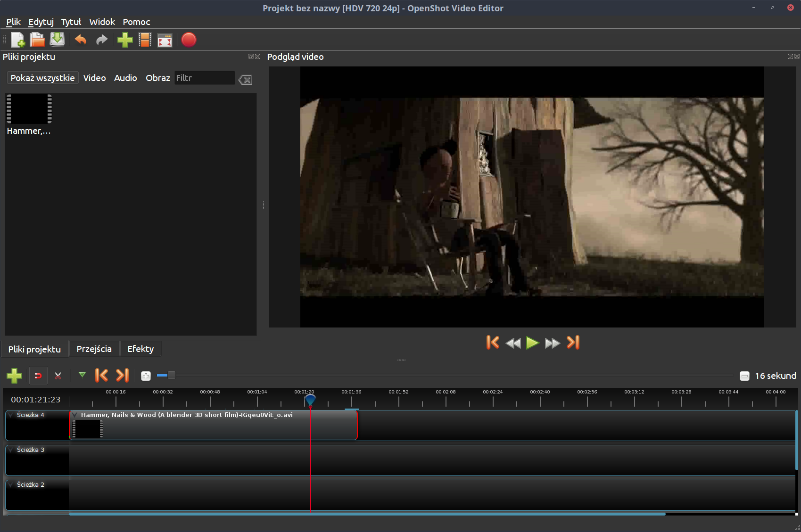Viewport: 801px width, 532px height.
Task: Switch to the Efekty tab
Action: coord(140,349)
